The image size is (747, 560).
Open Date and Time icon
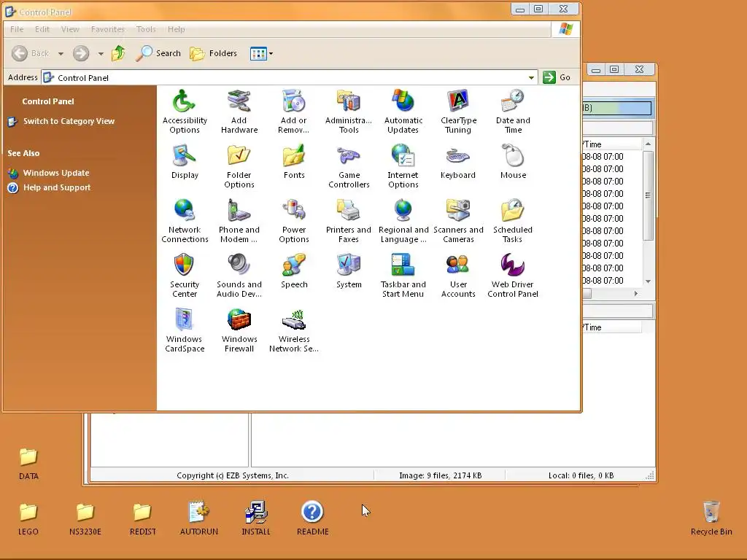pyautogui.click(x=513, y=112)
